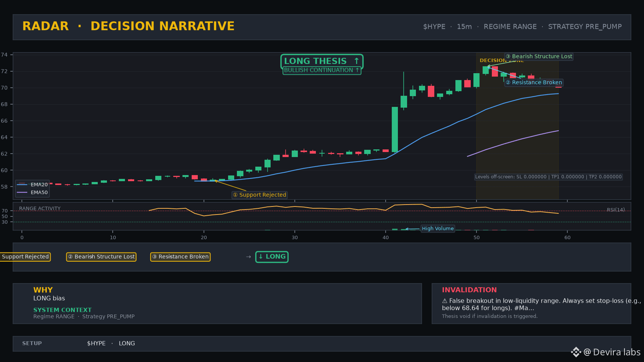
Task: Click the Support Rejected chip below chart
Action: (x=25, y=257)
